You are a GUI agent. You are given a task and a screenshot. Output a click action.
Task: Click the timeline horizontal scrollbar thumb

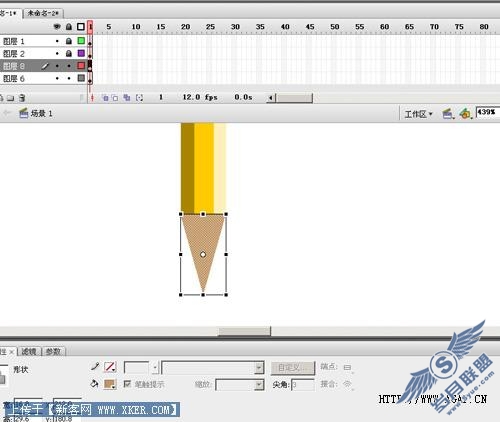pos(294,98)
